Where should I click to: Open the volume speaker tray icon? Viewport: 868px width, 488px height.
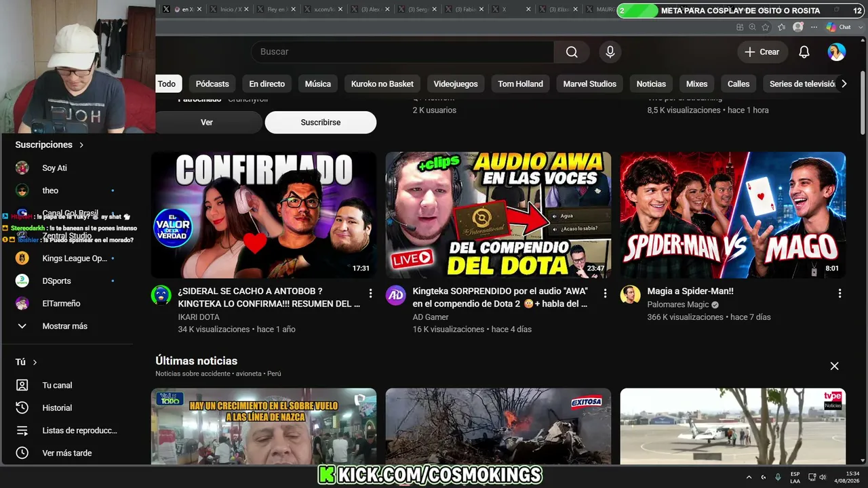[824, 477]
